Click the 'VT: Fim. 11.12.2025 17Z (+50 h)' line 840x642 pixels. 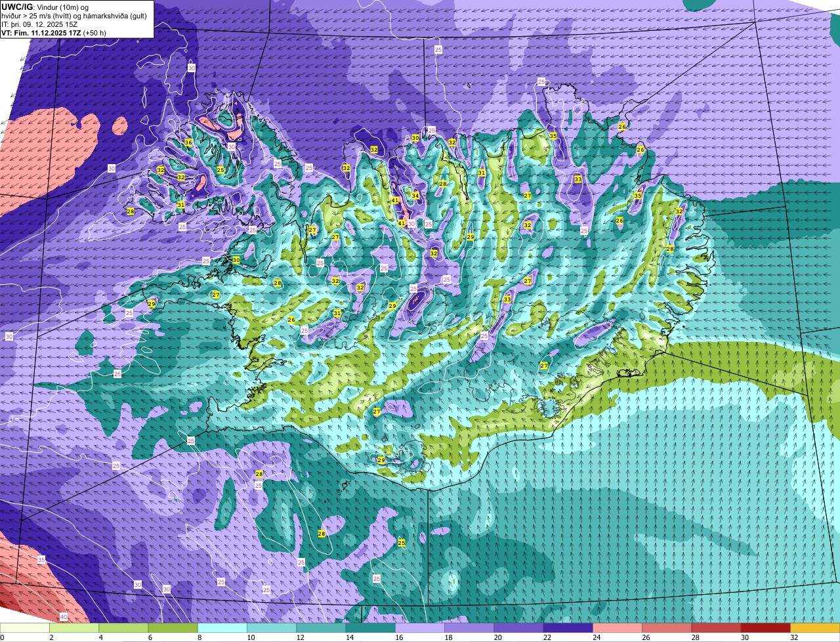coord(54,32)
